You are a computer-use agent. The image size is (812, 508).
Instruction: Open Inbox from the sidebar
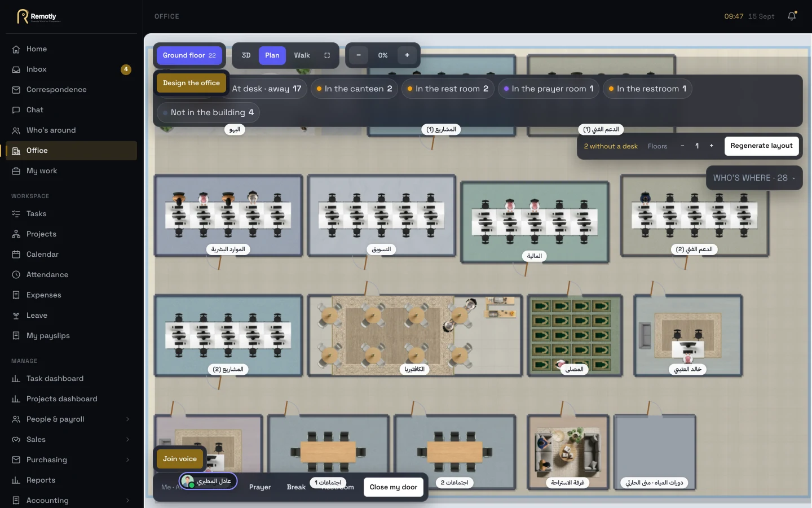point(71,69)
